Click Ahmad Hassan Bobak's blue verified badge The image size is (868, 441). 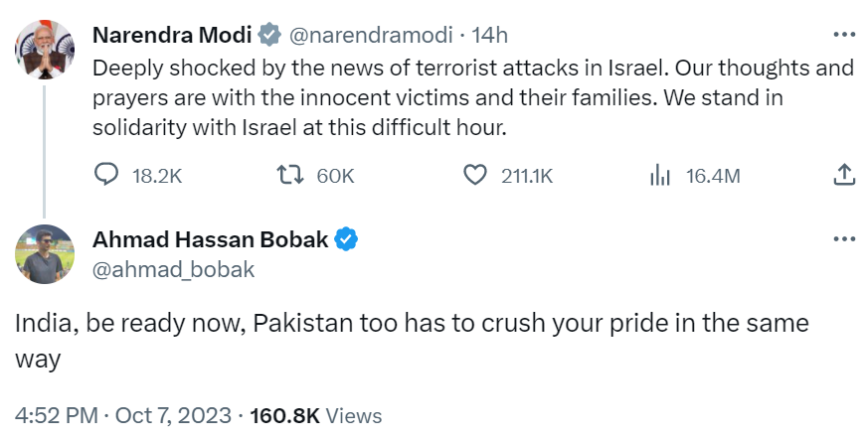point(347,239)
